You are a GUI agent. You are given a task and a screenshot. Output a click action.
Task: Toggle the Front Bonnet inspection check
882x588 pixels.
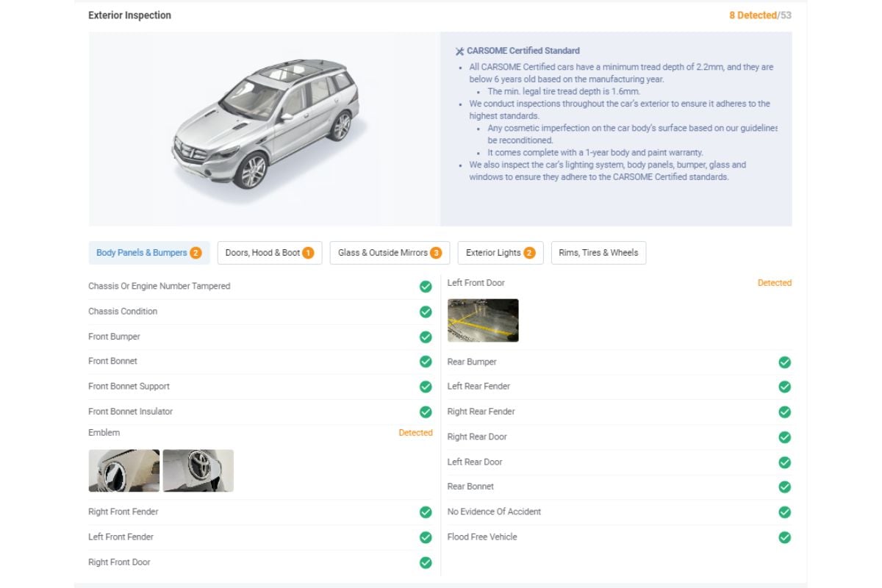click(x=426, y=362)
